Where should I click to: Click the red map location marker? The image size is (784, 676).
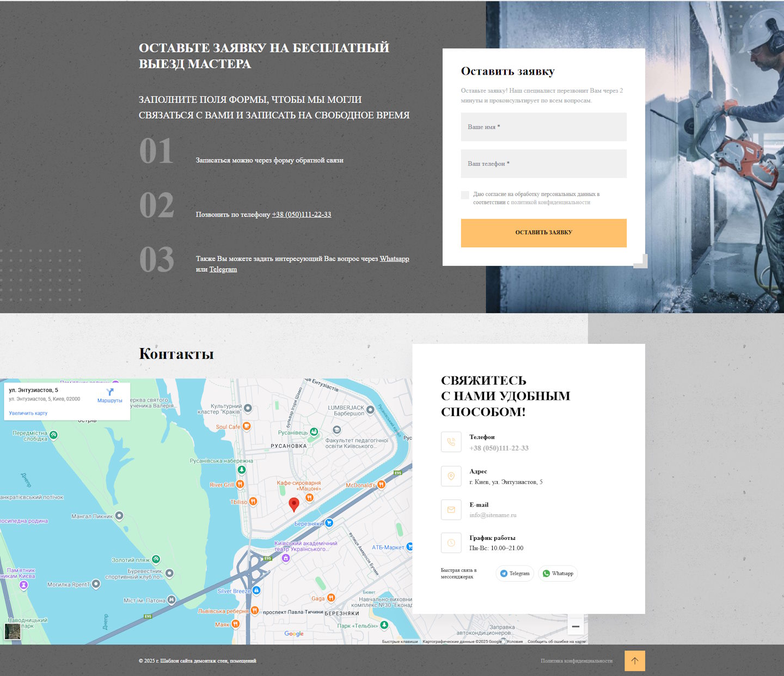[x=294, y=505]
